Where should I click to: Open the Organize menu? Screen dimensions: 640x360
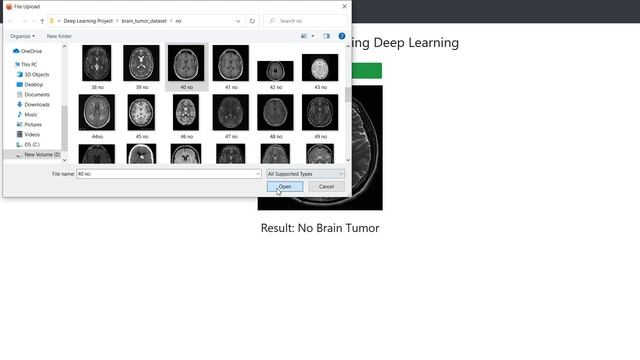[x=22, y=36]
